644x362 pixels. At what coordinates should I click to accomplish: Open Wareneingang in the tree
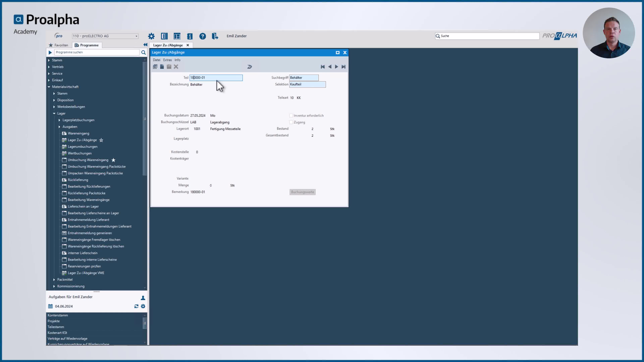(x=78, y=133)
